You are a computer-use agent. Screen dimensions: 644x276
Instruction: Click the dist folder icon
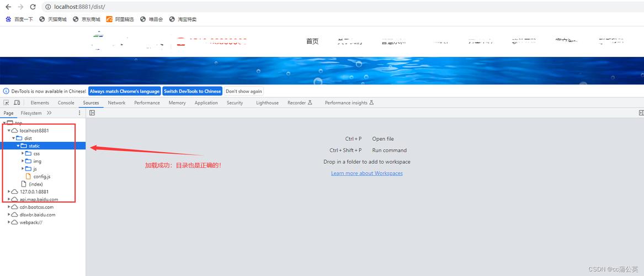click(19, 139)
